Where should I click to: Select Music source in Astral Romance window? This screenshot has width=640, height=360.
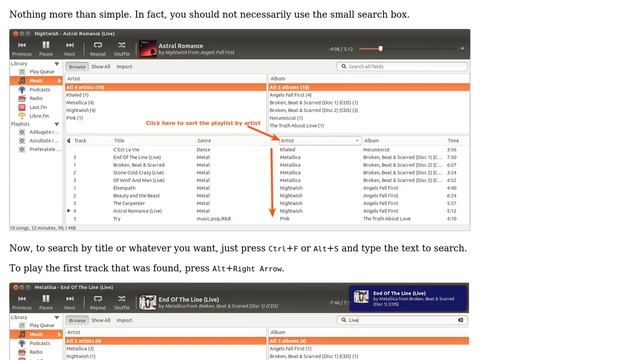click(x=36, y=81)
